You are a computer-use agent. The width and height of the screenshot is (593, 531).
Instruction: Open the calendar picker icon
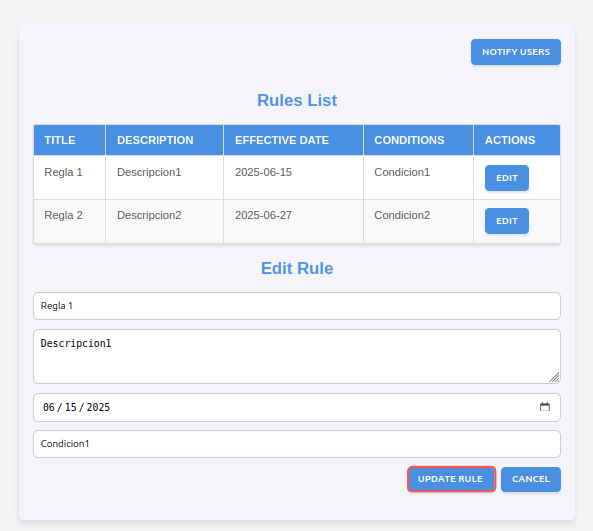pos(545,407)
